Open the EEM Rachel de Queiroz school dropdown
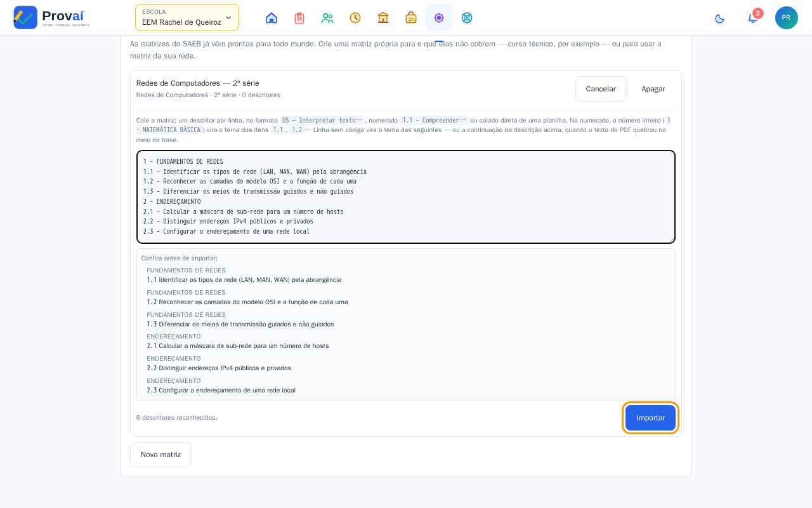This screenshot has width=812, height=508. (187, 18)
